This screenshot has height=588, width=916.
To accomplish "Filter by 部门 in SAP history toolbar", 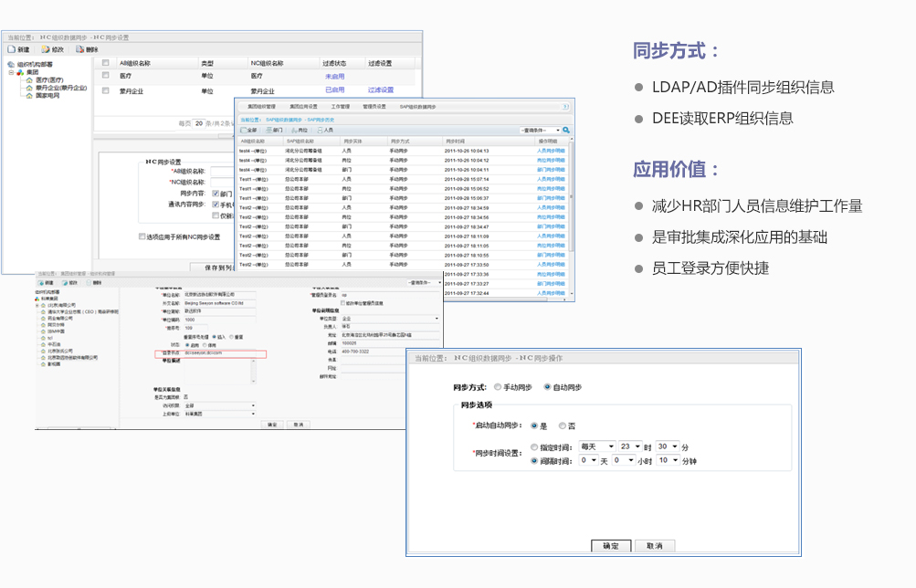I will (275, 131).
